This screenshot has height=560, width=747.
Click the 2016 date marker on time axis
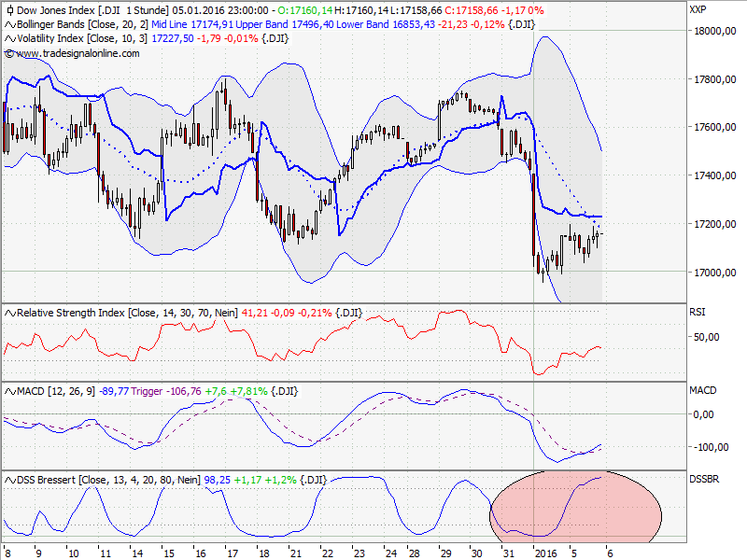click(x=546, y=553)
